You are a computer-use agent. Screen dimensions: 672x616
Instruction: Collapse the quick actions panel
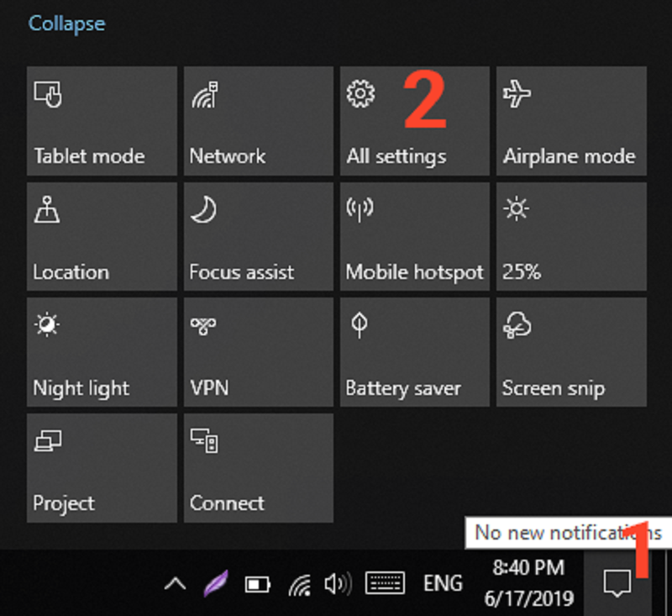(x=66, y=24)
